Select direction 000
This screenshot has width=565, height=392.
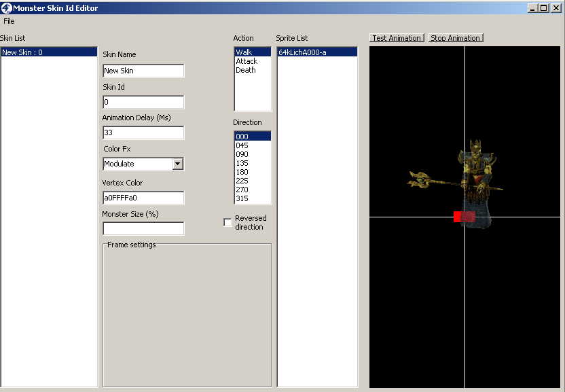click(x=253, y=137)
